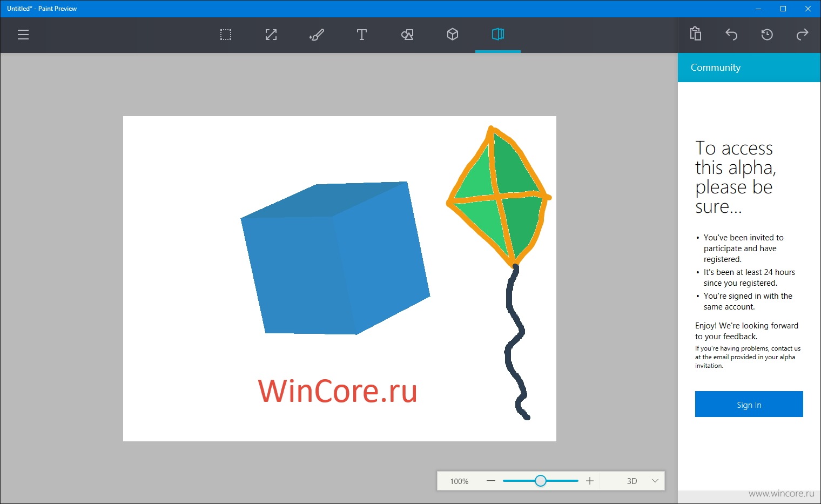Click the 'If you're having problems' note
Image resolution: width=821 pixels, height=504 pixels.
click(748, 357)
